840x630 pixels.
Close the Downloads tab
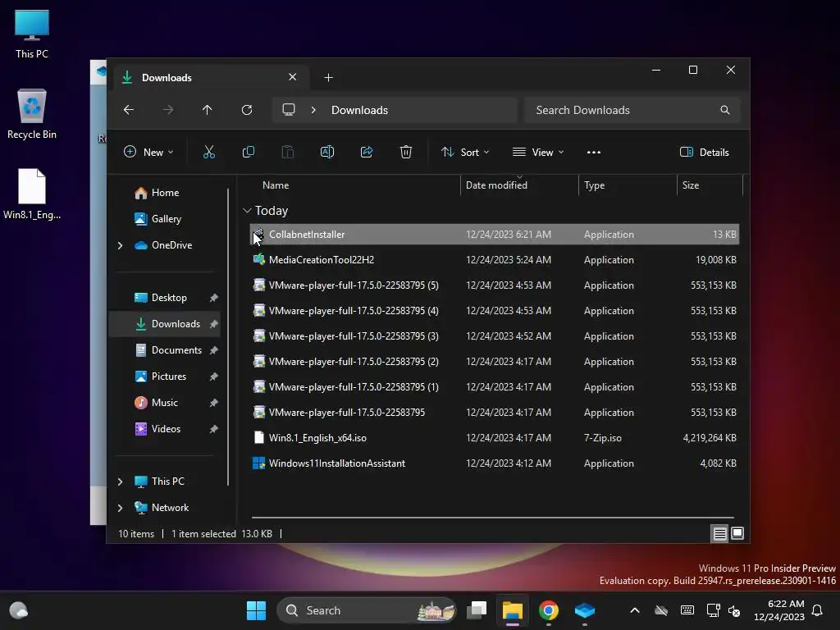[x=293, y=77]
